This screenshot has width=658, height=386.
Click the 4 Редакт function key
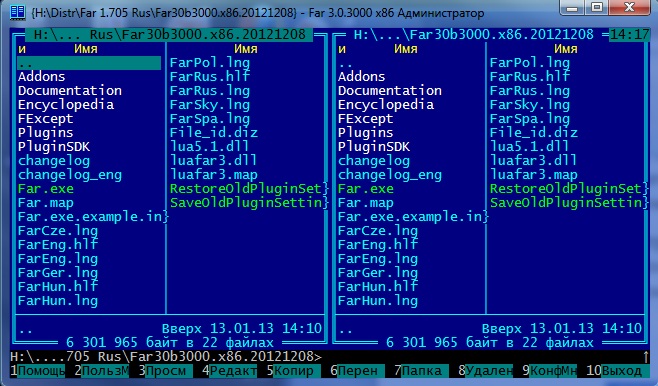[x=229, y=371]
